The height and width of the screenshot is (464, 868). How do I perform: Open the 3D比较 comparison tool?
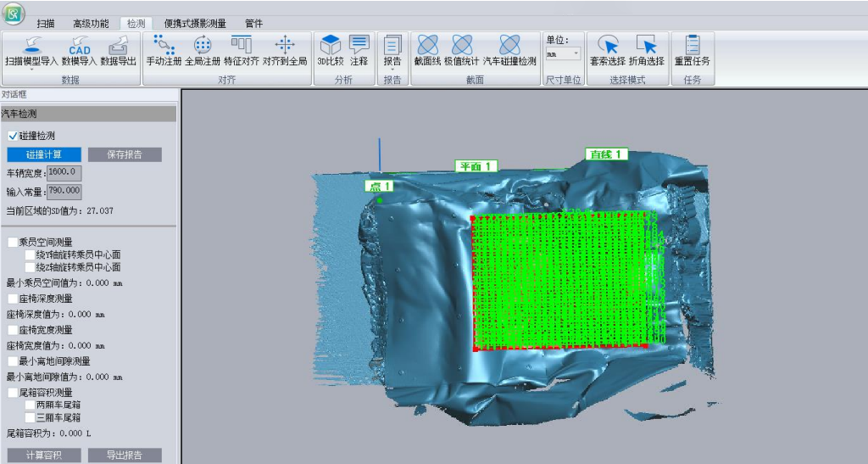[x=330, y=46]
